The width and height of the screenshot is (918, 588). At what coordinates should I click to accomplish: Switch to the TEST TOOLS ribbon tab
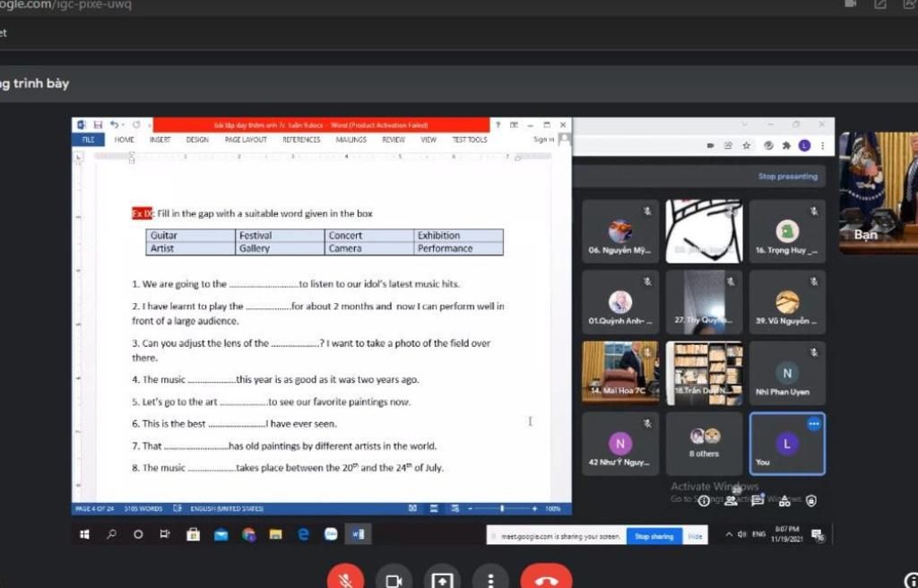(x=470, y=140)
